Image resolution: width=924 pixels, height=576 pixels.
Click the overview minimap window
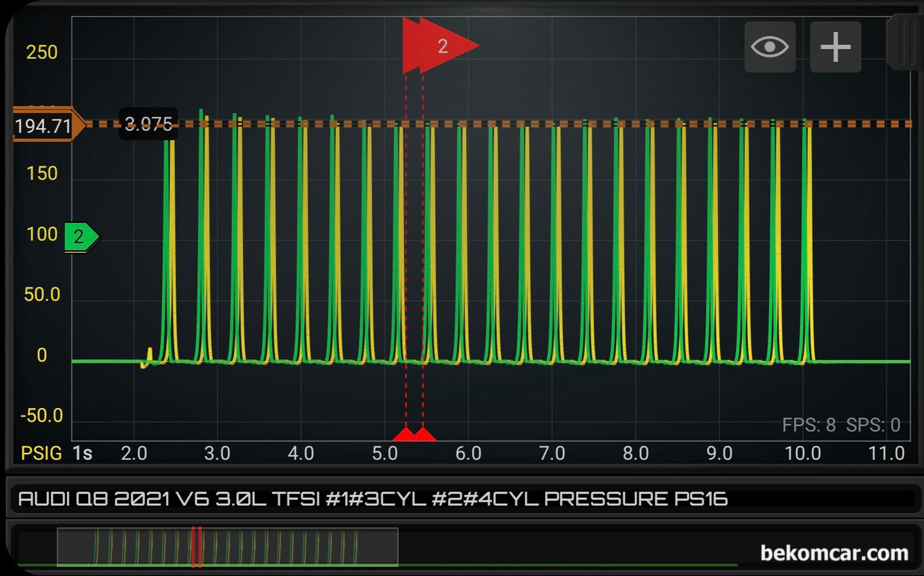pos(227,547)
